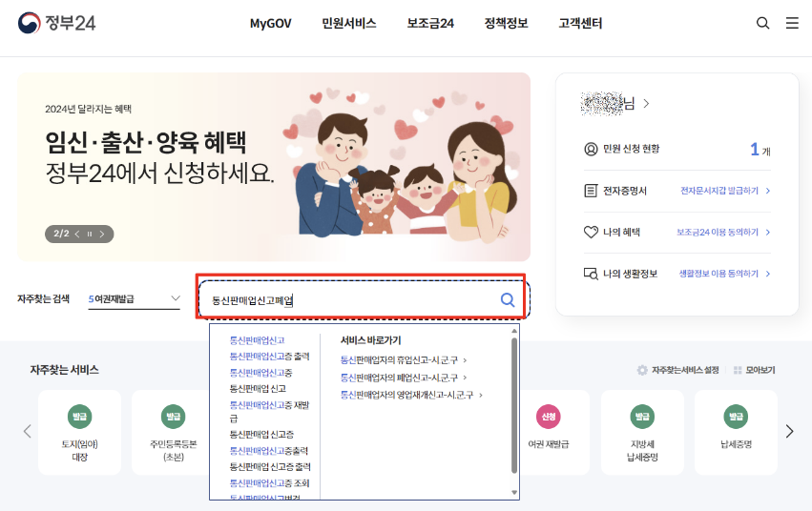The width and height of the screenshot is (812, 511).
Task: Expand the 자주찾는 검색 dropdown
Action: 135,299
